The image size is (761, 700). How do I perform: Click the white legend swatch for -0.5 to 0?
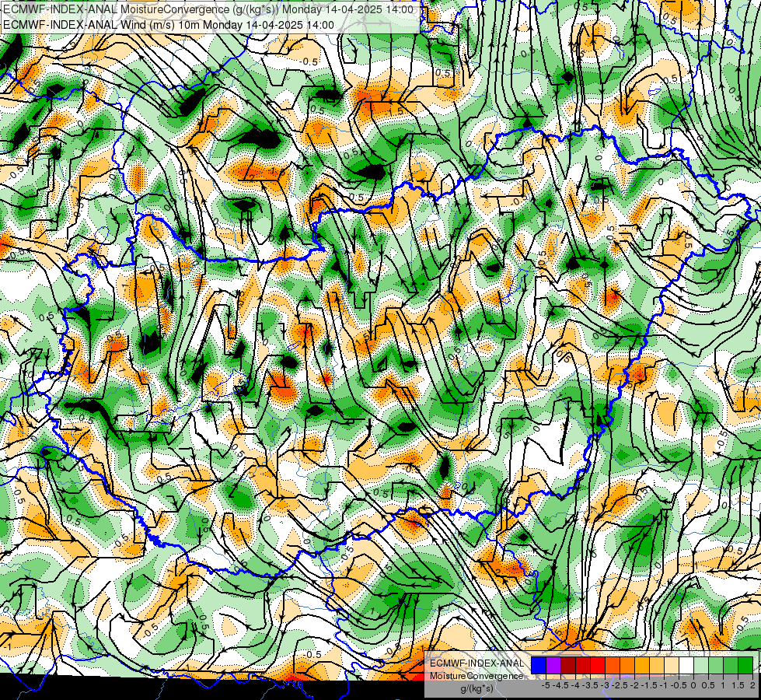[x=686, y=665]
